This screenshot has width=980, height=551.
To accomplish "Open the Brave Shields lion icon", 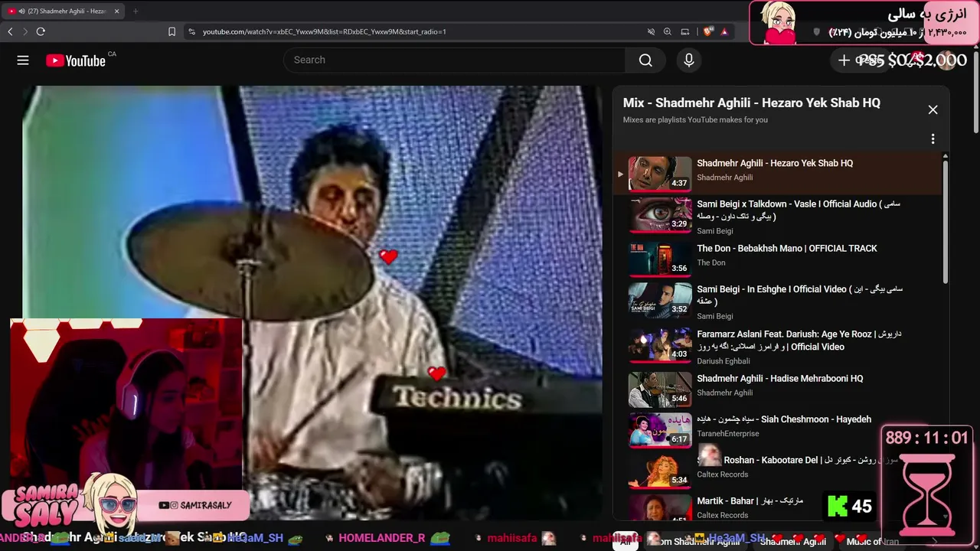I will coord(707,31).
